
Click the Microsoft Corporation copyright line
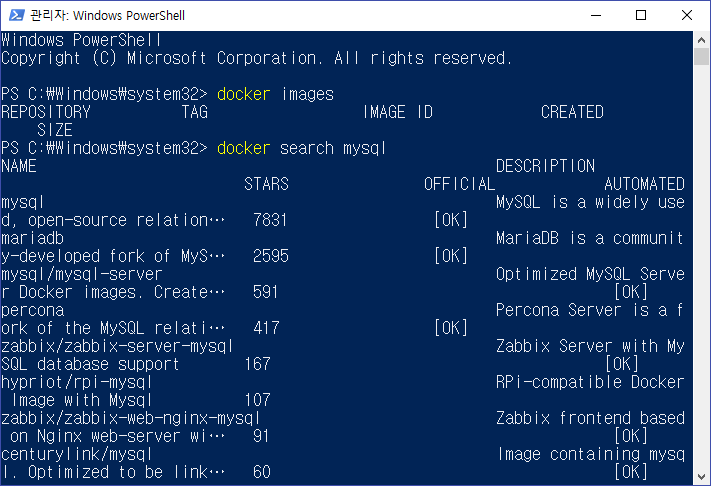coord(257,58)
